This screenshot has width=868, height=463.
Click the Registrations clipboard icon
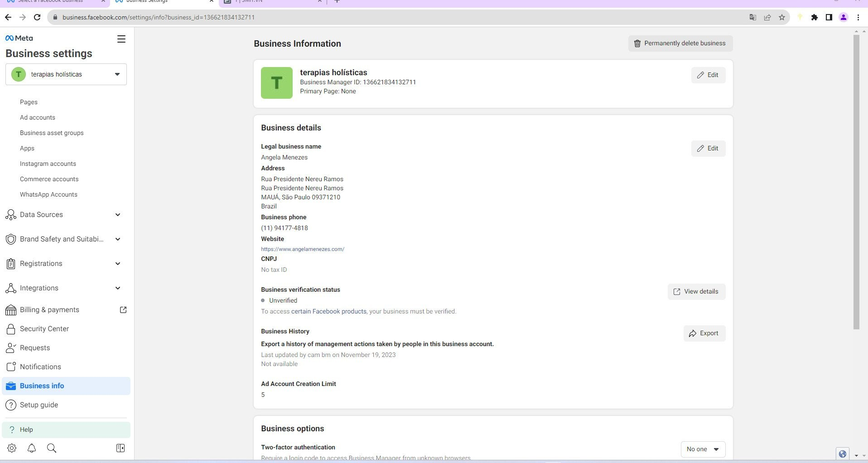11,264
